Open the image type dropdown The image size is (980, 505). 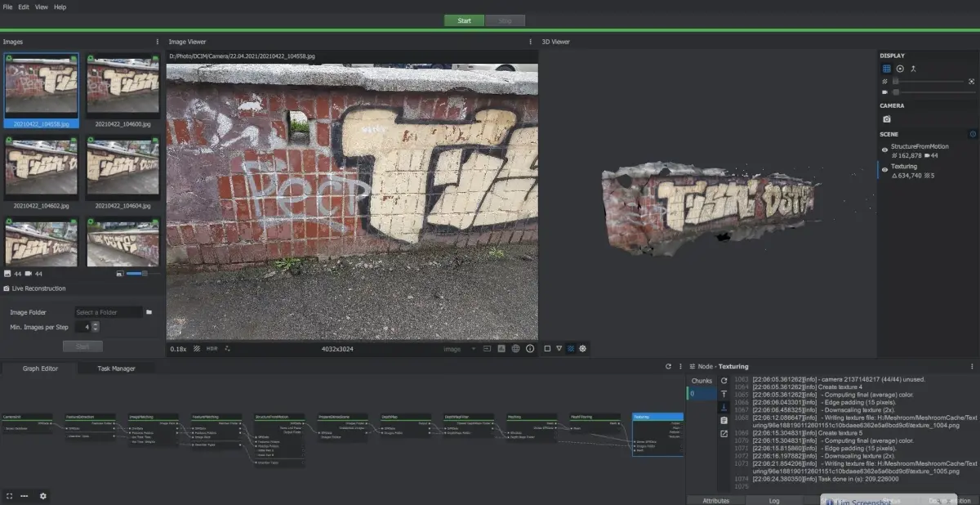click(x=460, y=349)
